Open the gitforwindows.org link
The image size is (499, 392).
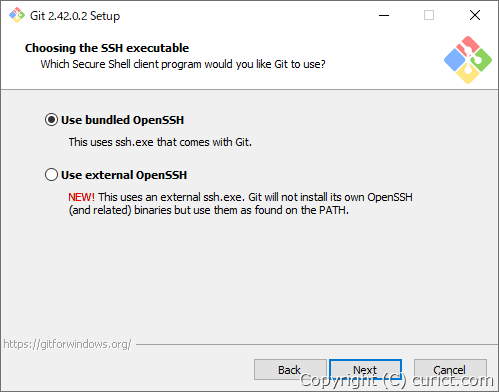(x=67, y=344)
